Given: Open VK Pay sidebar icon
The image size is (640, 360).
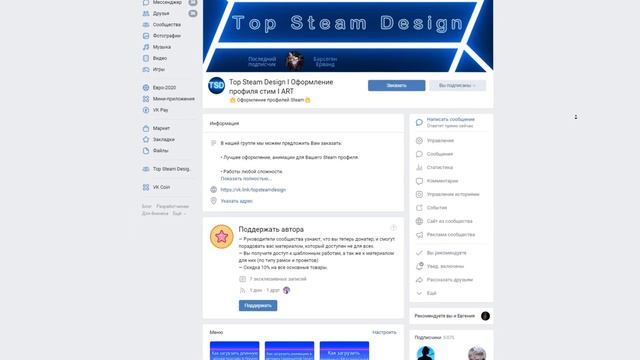Looking at the screenshot, I should [146, 110].
